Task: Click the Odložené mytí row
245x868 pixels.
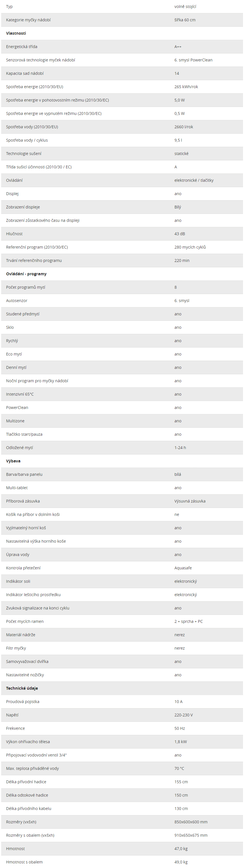Action: [122, 447]
